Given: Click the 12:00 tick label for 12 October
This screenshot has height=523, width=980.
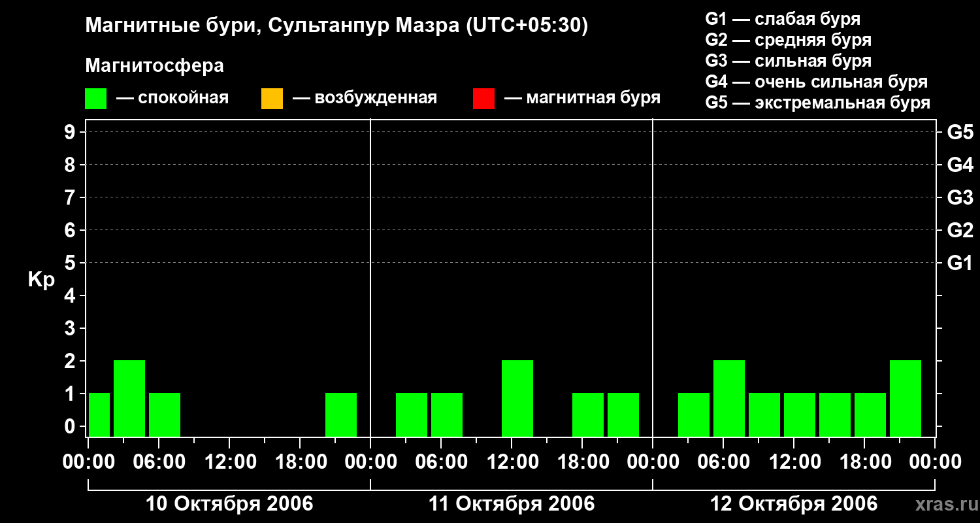Looking at the screenshot, I should point(794,462).
